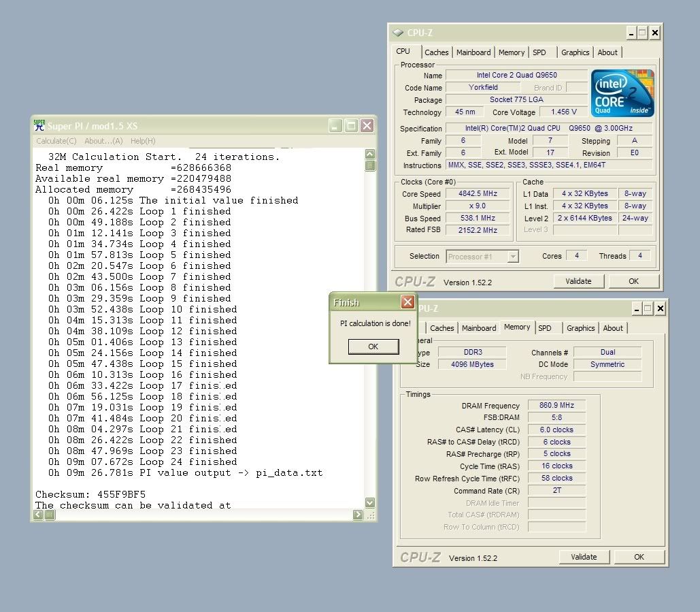Click the CPU-Z logo icon in top window title bar
The height and width of the screenshot is (612, 700).
(x=397, y=33)
